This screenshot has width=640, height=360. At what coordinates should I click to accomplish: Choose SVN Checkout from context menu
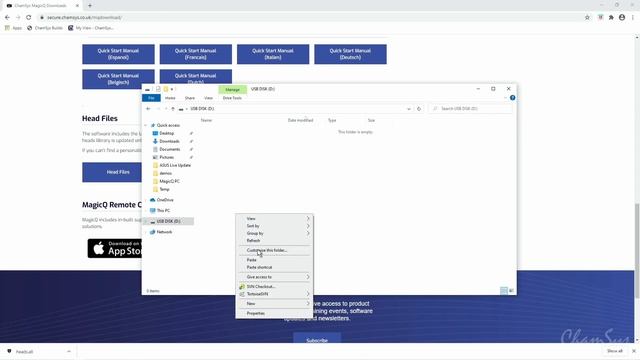(x=274, y=287)
